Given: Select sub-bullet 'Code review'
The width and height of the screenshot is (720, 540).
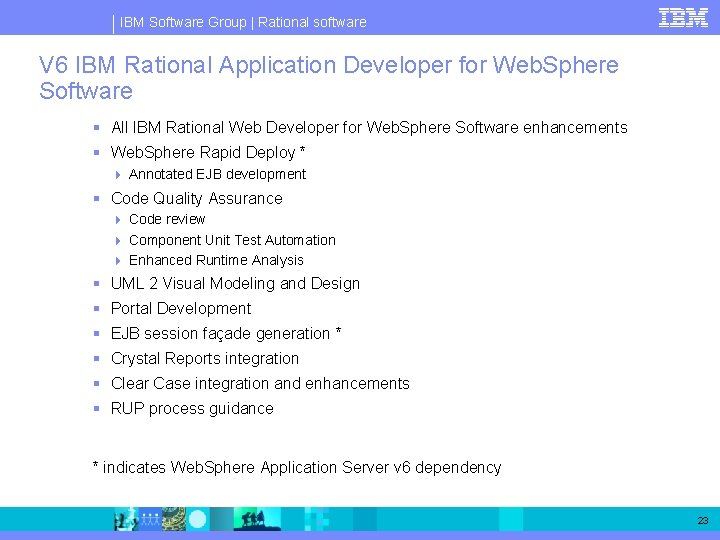Looking at the screenshot, I should (x=167, y=219).
